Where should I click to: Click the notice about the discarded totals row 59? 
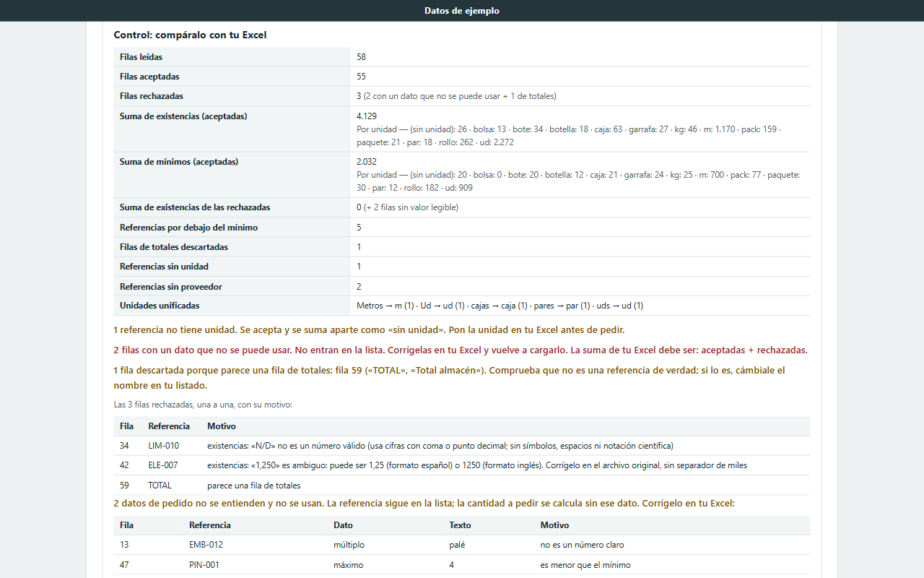coord(449,378)
